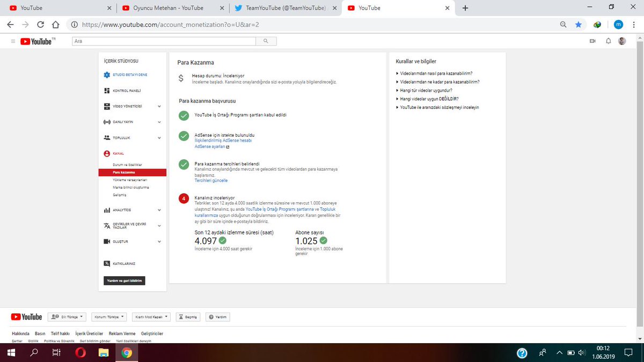This screenshot has height=362, width=644.
Task: Expand the Topluluk section chevron
Action: [159, 138]
